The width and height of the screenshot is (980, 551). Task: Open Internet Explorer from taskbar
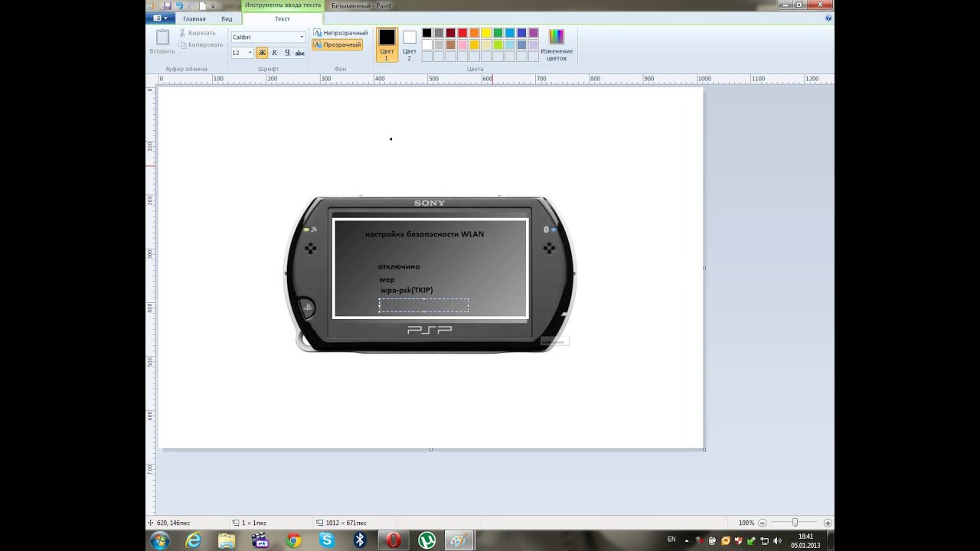point(194,540)
